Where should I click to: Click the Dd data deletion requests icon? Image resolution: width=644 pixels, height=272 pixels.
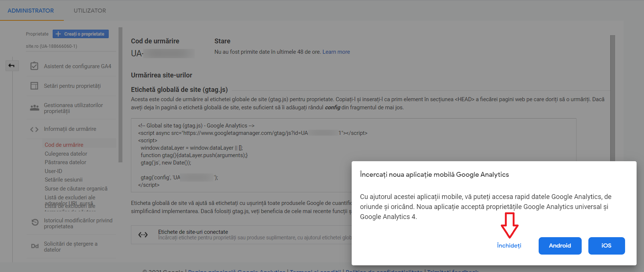[x=35, y=246]
